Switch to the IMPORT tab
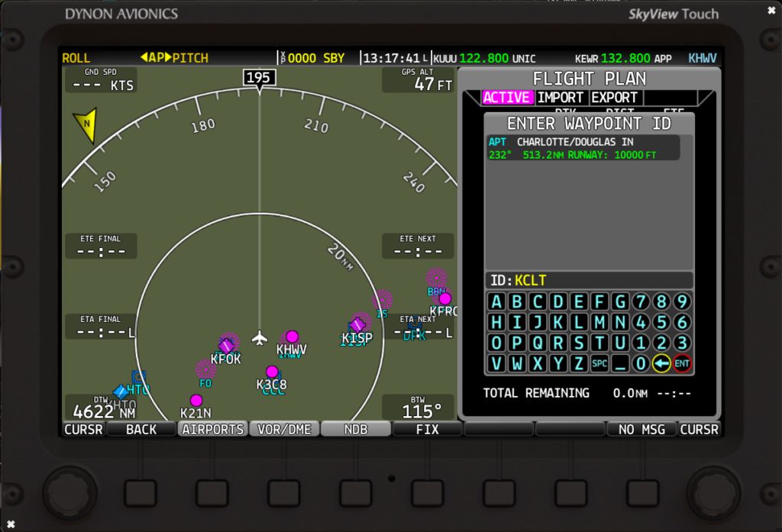 point(561,98)
